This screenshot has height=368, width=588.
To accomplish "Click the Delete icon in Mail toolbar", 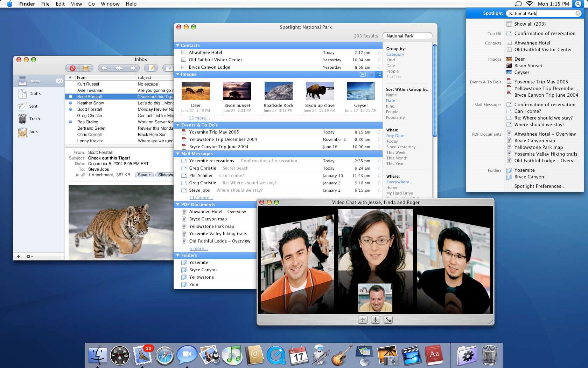I will coord(72,68).
